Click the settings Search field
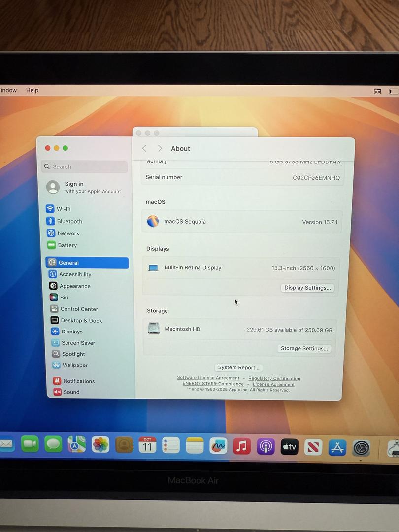Screen dimensions: 399x532 pyautogui.click(x=84, y=166)
